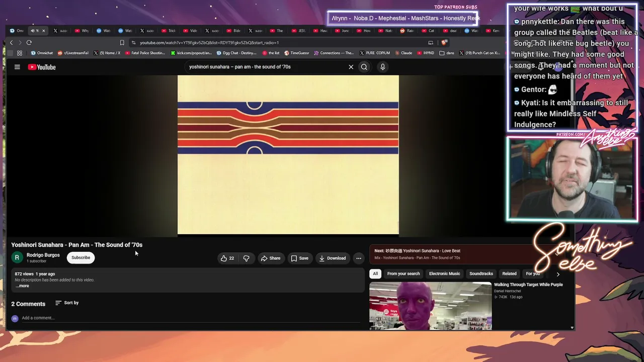Open the Omnichat bookmark
This screenshot has height=362, width=644.
click(42, 53)
